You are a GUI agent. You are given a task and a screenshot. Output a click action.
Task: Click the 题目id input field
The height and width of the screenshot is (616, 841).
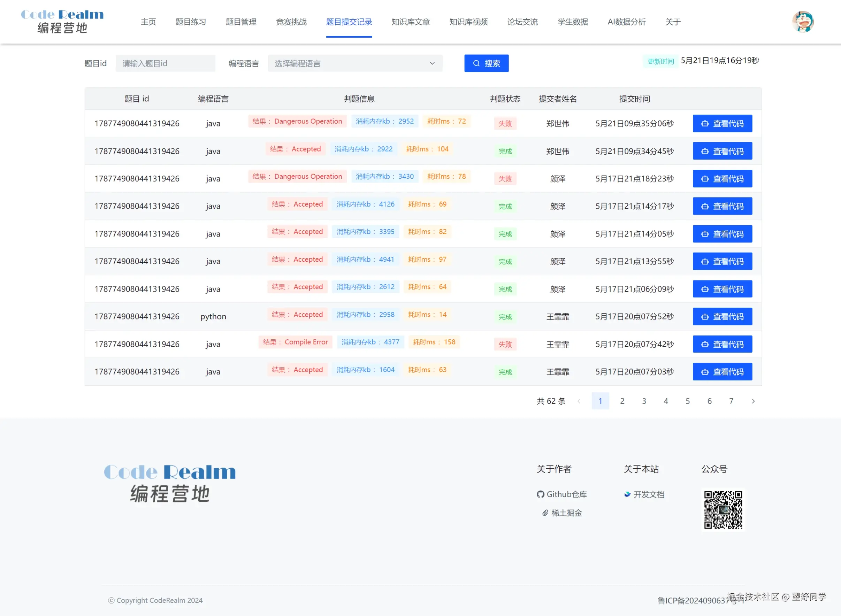click(x=165, y=63)
